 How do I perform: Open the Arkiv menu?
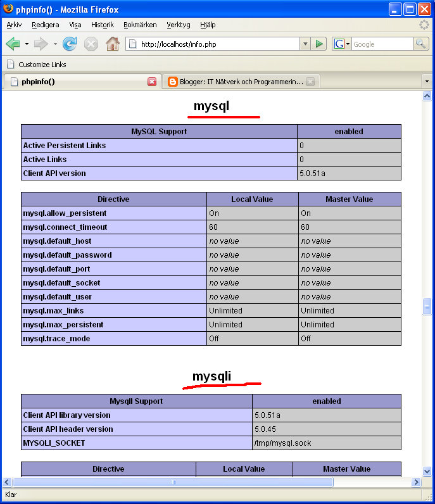[14, 25]
